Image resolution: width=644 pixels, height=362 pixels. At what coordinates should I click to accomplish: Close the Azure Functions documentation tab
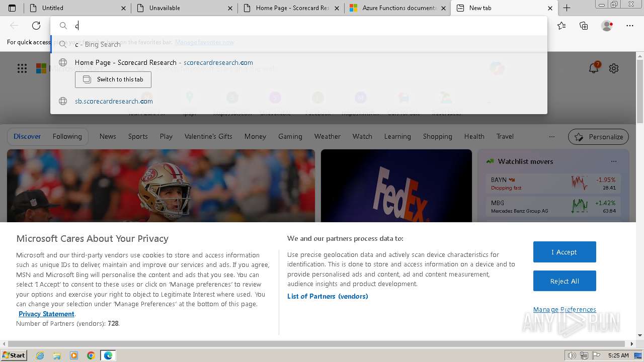click(443, 8)
